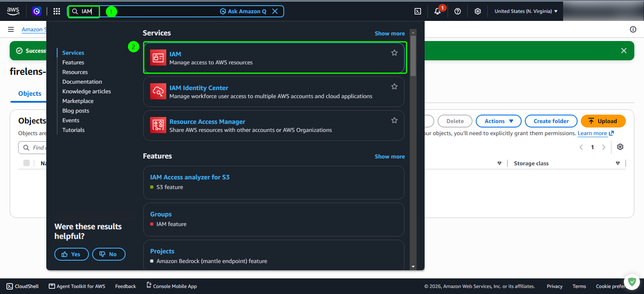Star the IAM service result
Viewport: 644px width, 294px height.
click(394, 53)
